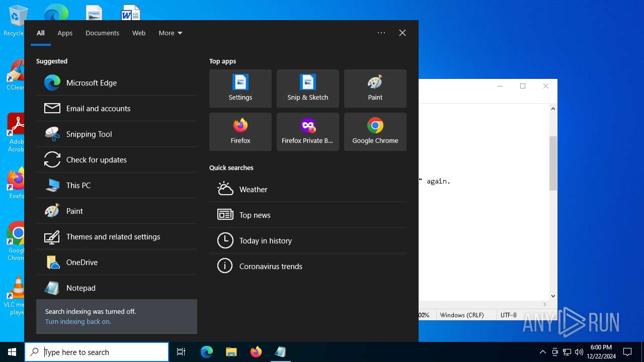644x362 pixels.
Task: Open search options ellipsis menu
Action: (381, 33)
